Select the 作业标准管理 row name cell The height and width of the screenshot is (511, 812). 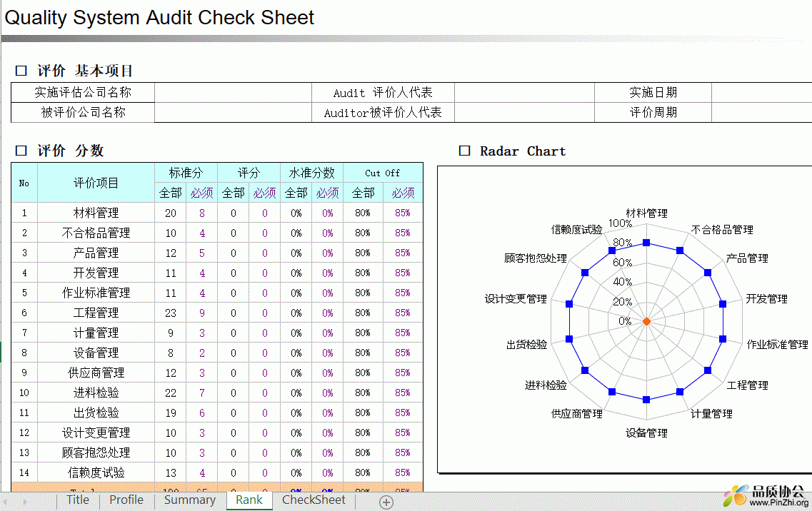point(96,293)
